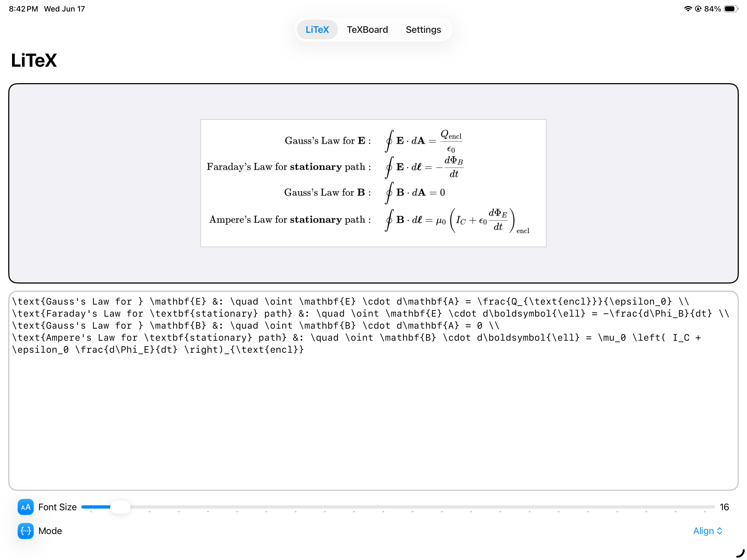Click the 'Mode' label

coord(50,531)
